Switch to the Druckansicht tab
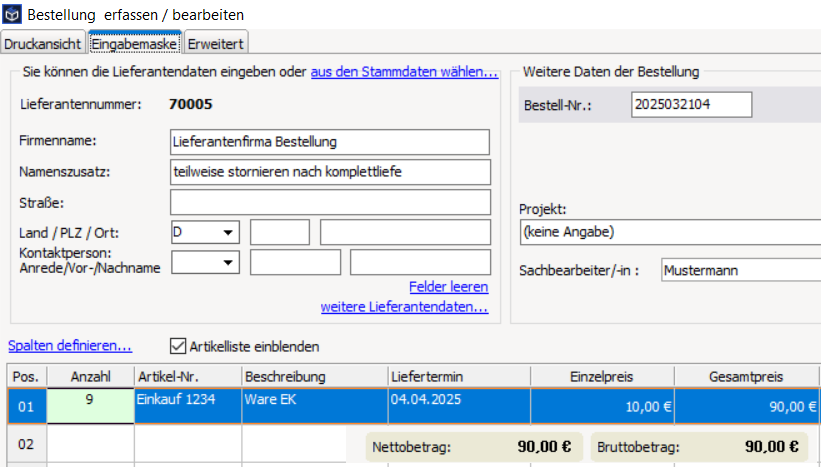 tap(42, 44)
